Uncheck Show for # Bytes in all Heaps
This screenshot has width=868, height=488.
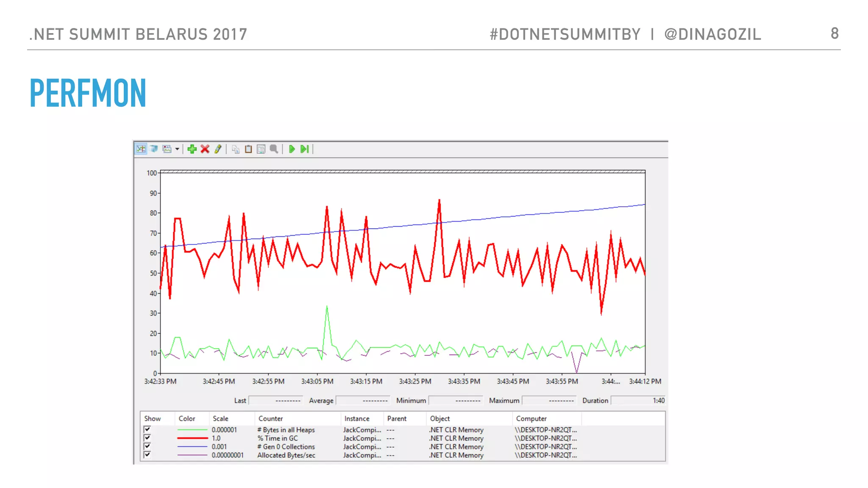tap(147, 430)
